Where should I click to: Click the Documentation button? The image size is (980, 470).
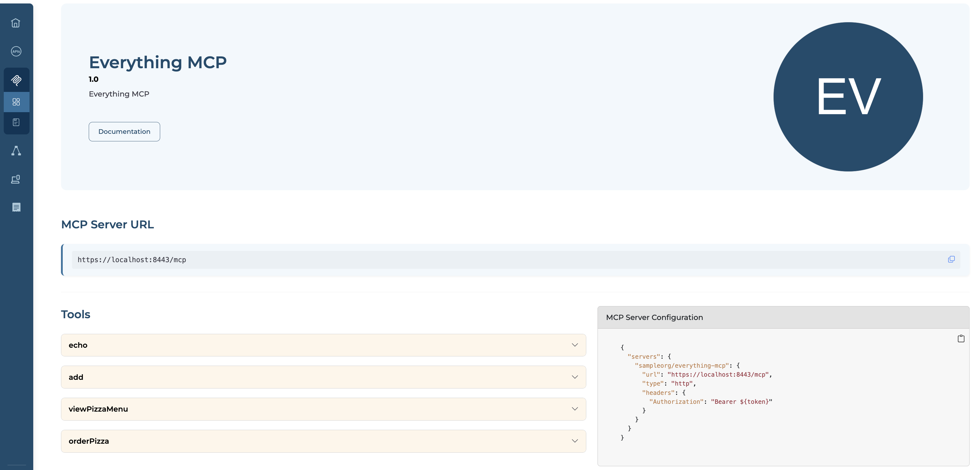[x=124, y=132]
